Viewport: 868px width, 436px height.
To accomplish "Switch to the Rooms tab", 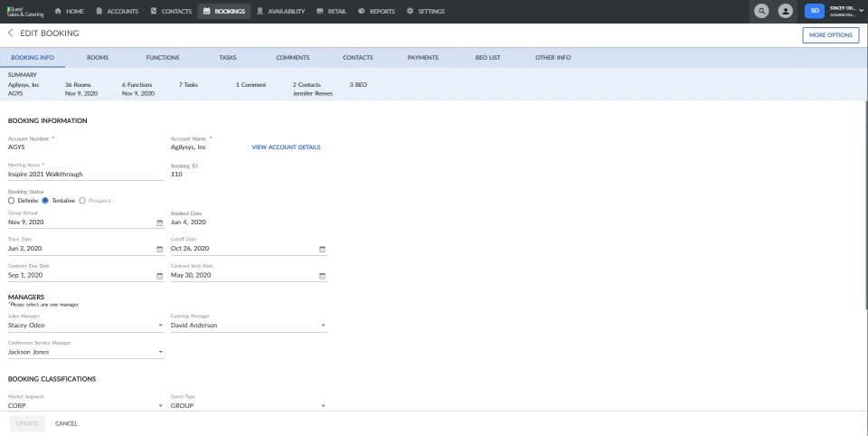I will [98, 58].
